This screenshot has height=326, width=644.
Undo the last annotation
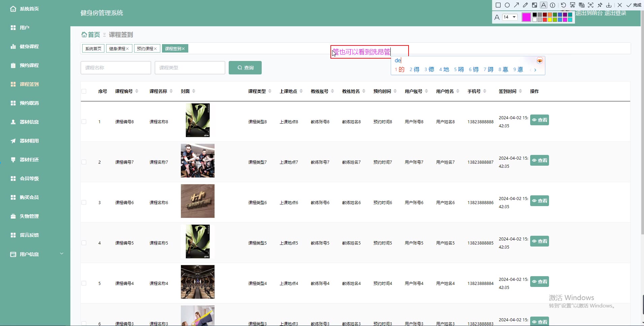click(x=563, y=5)
